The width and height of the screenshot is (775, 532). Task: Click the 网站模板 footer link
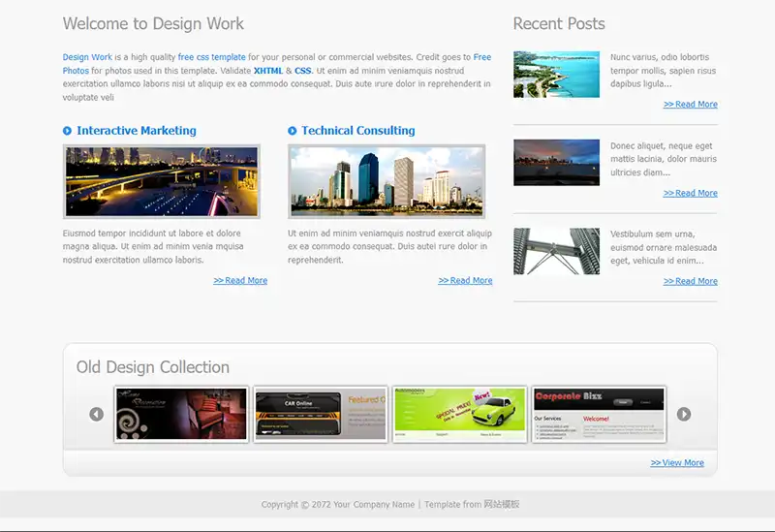pyautogui.click(x=501, y=504)
